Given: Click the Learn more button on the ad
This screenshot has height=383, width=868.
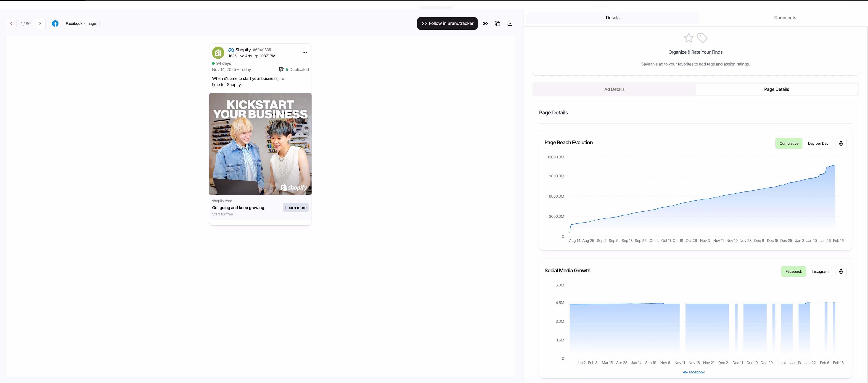Looking at the screenshot, I should (x=296, y=208).
